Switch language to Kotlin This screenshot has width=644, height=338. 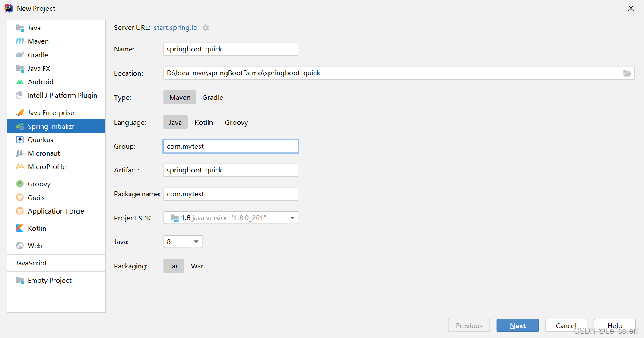pos(203,122)
